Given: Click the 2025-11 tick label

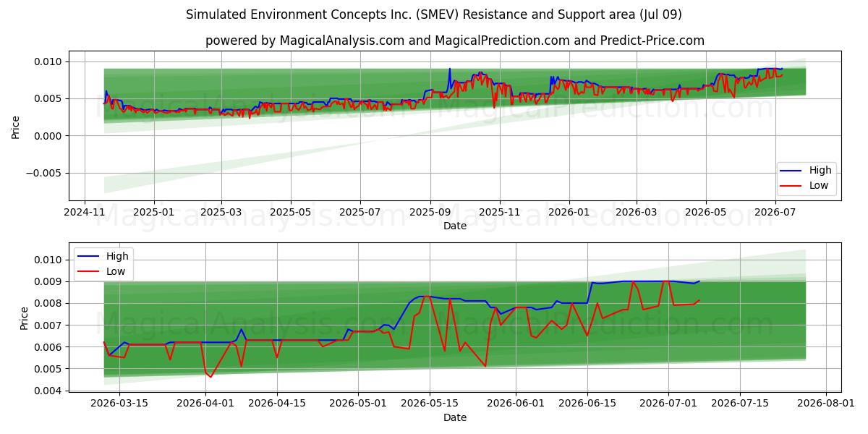Looking at the screenshot, I should [x=499, y=211].
